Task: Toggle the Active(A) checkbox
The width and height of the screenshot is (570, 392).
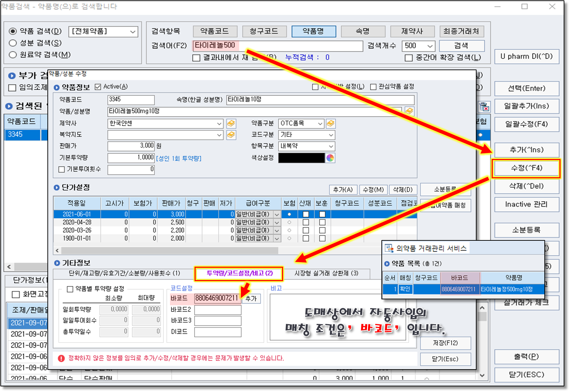Action: tap(98, 87)
